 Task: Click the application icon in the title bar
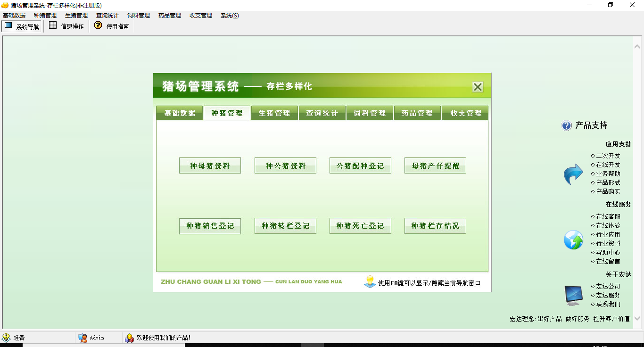click(x=5, y=5)
